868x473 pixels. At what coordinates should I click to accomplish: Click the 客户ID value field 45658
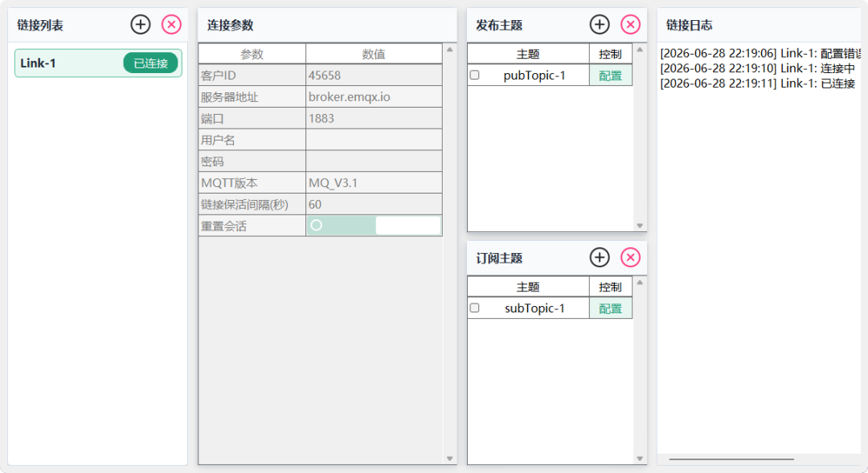[374, 75]
